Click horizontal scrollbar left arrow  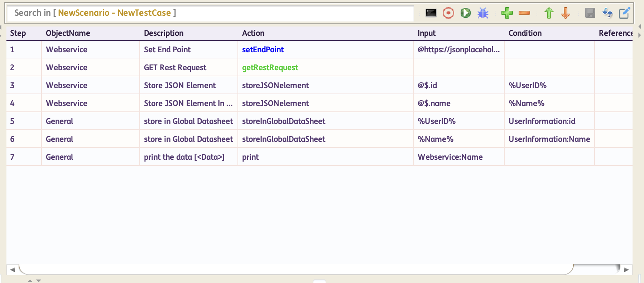click(x=13, y=270)
